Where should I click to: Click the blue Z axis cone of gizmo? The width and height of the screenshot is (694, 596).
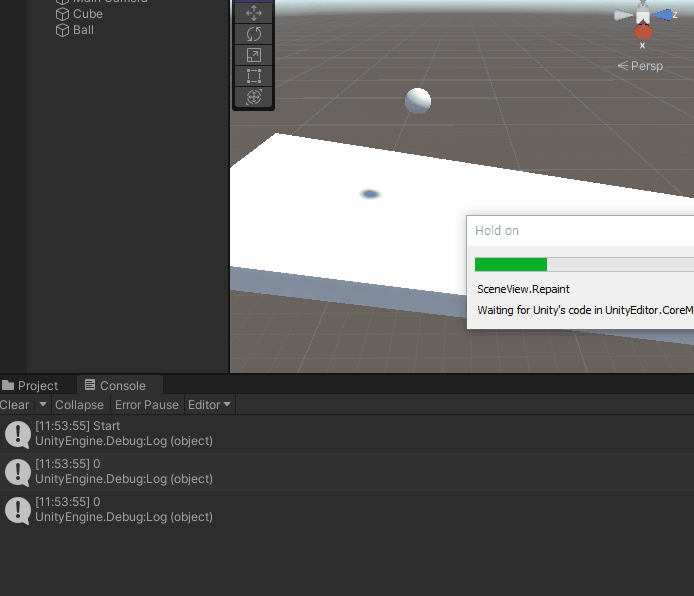click(663, 15)
